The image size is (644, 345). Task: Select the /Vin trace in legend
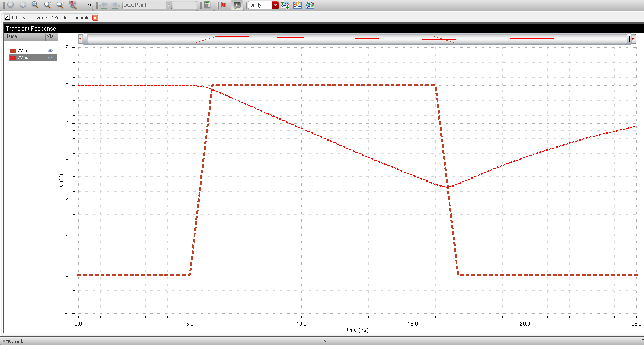point(22,51)
